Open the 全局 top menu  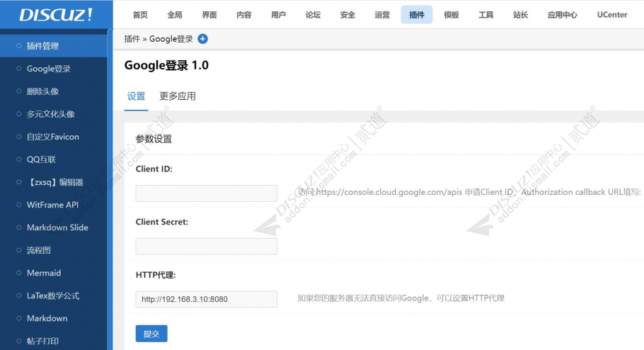(x=175, y=15)
